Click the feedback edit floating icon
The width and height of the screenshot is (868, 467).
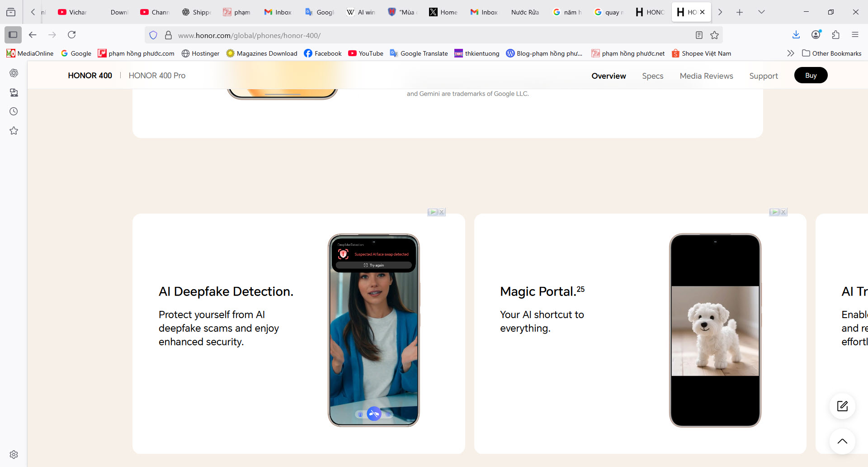coord(842,406)
